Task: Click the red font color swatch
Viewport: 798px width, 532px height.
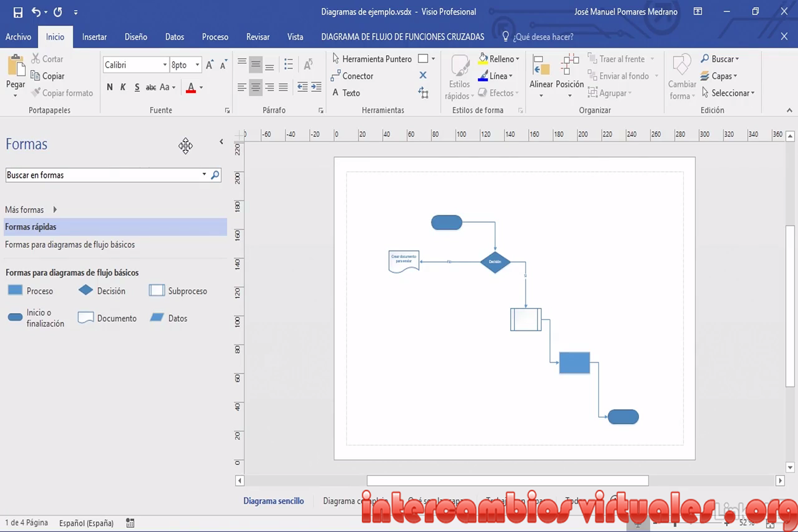Action: [191, 87]
